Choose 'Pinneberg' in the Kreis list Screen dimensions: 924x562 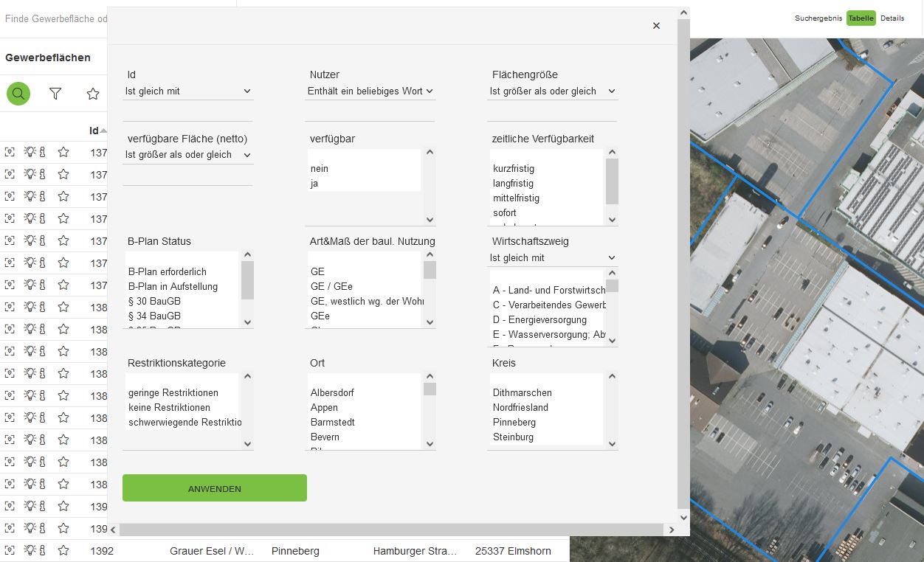[514, 423]
